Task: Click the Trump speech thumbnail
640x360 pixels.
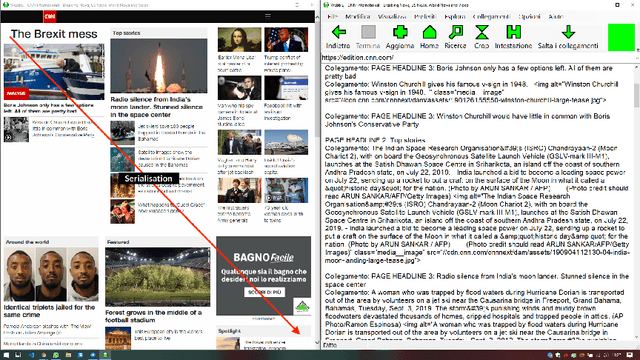Action: coord(286,40)
